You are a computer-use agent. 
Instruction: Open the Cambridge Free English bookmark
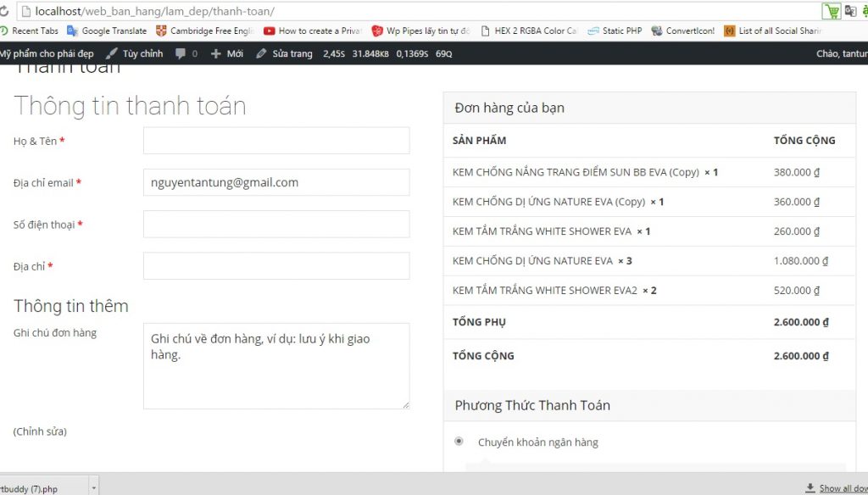pyautogui.click(x=205, y=31)
